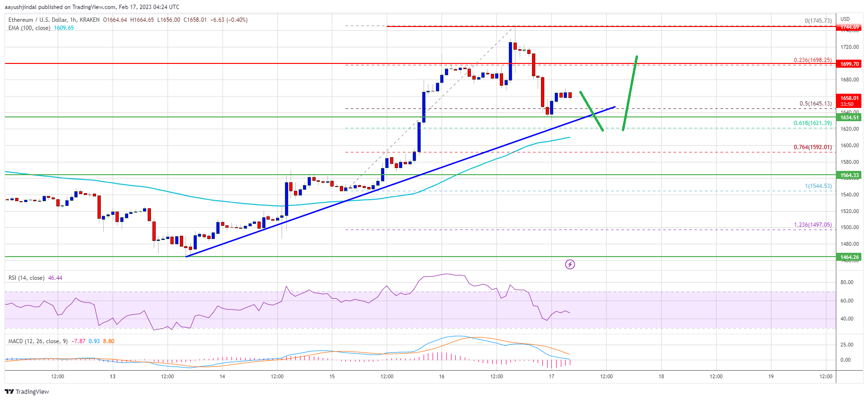Image resolution: width=868 pixels, height=400 pixels.
Task: Select the 1744.69 red price label
Action: point(850,27)
